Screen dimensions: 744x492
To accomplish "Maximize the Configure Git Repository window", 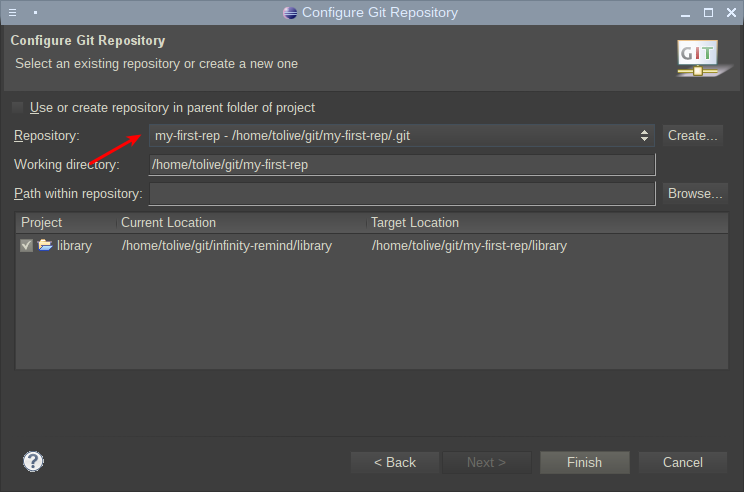I will (x=708, y=13).
